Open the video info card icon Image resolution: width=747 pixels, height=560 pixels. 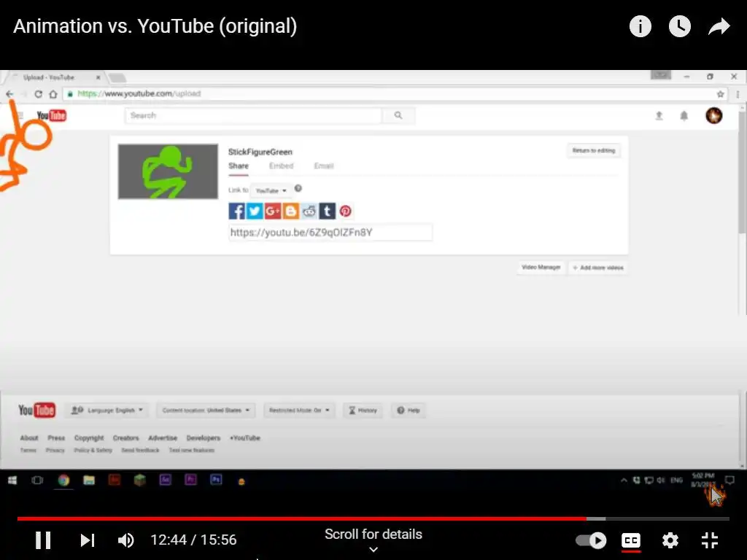click(x=640, y=26)
